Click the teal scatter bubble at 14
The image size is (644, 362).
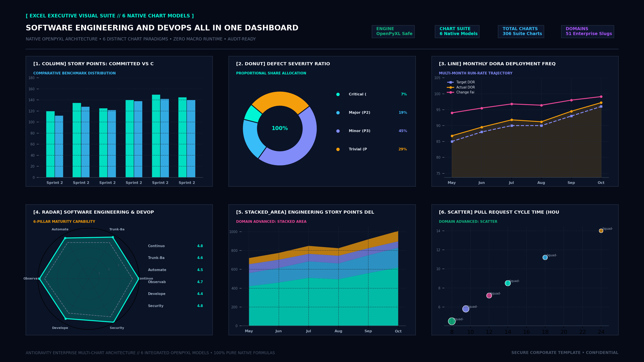(x=508, y=283)
